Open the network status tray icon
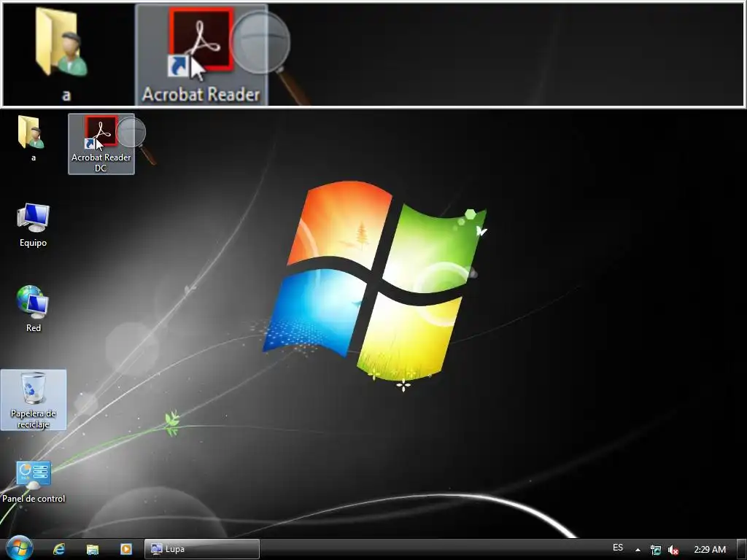This screenshot has width=747, height=560. tap(656, 550)
